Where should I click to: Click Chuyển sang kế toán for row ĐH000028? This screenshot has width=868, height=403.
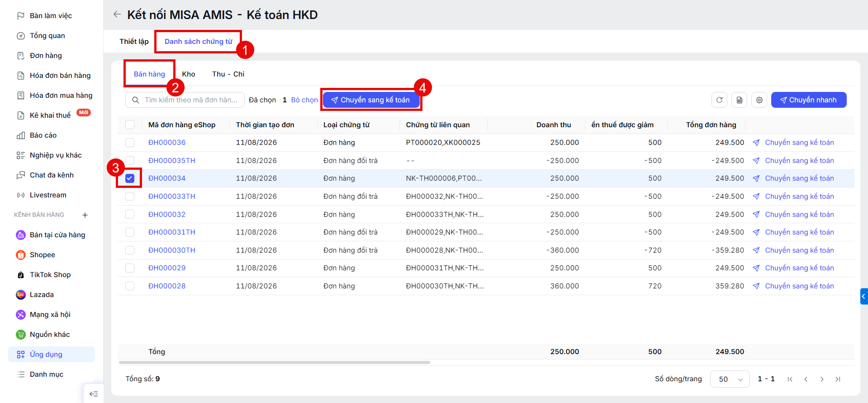click(793, 286)
